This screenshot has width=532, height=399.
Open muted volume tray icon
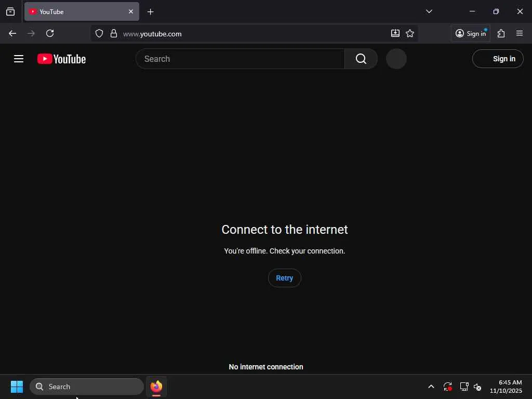(x=477, y=387)
